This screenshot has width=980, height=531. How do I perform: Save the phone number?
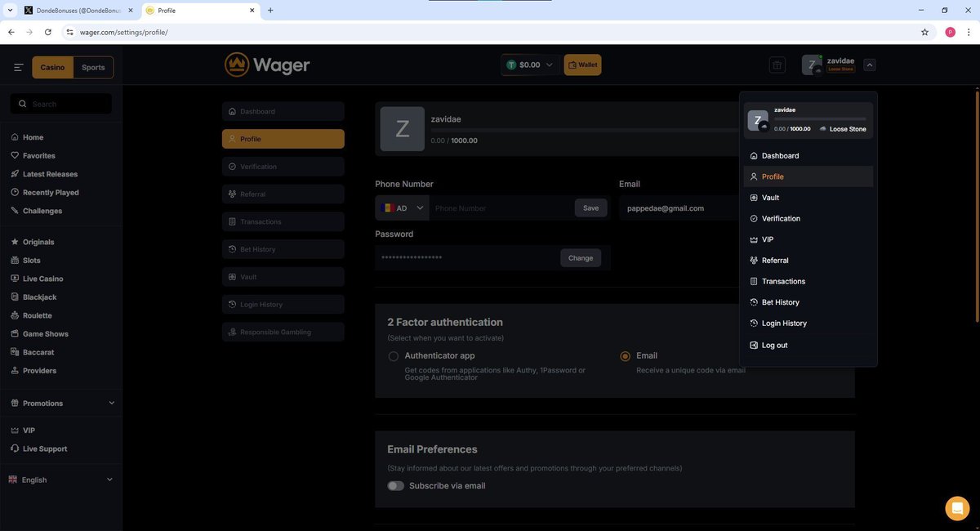[x=590, y=208]
